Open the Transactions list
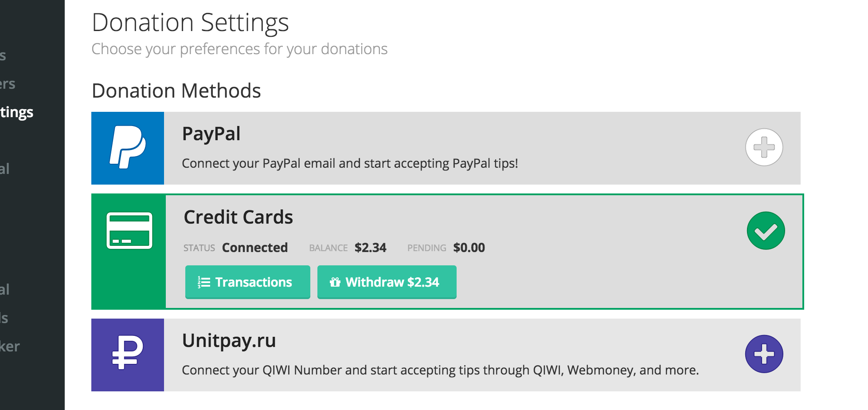 247,282
